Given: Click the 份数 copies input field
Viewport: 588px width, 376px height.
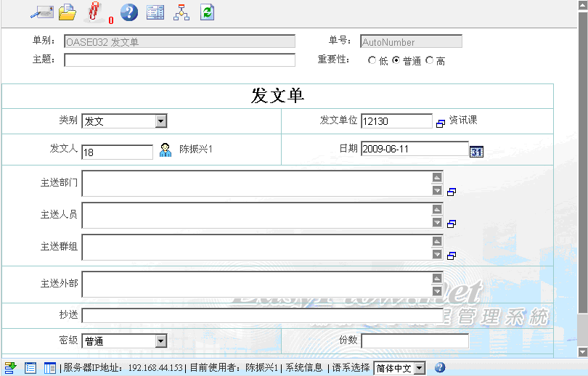Looking at the screenshot, I should 415,341.
